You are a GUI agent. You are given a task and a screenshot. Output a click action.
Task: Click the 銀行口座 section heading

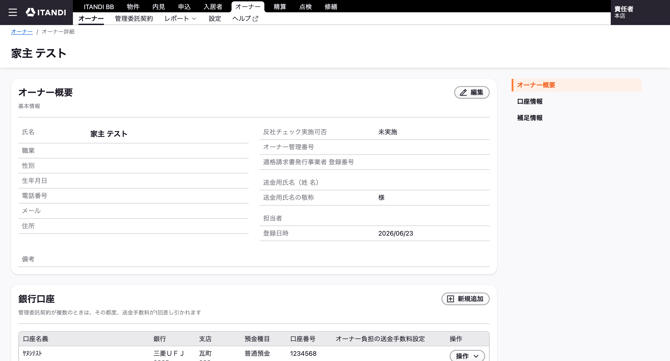tap(36, 299)
